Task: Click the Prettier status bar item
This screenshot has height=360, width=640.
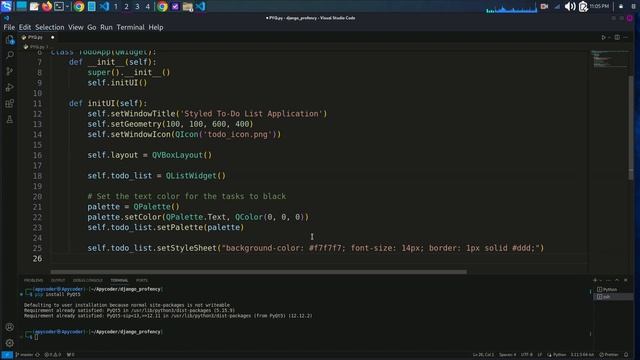Action: pos(609,355)
